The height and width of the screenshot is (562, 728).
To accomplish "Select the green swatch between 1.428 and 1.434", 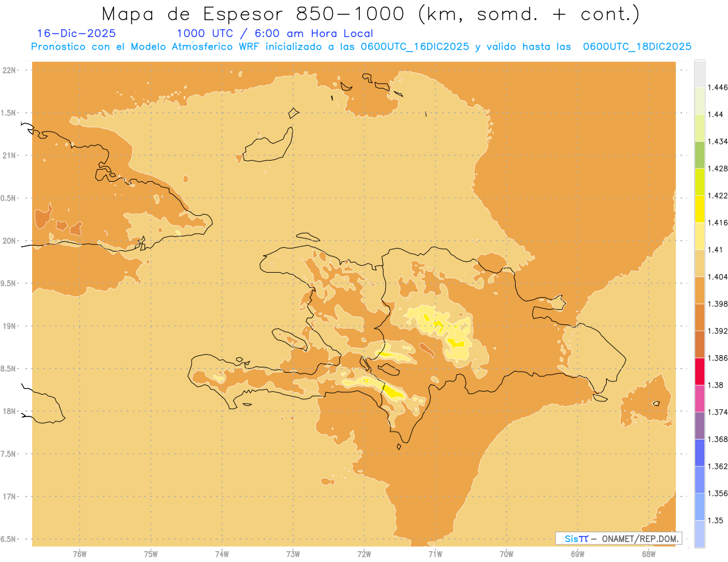I will (x=699, y=155).
